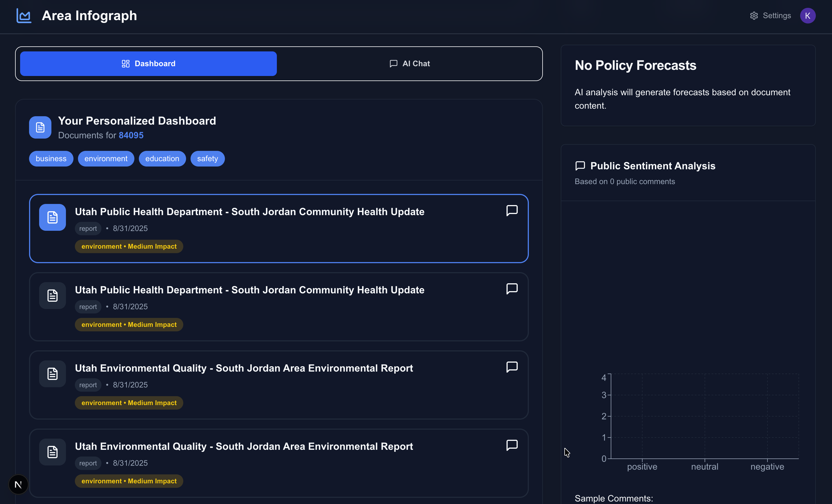Open the Settings link in header
This screenshot has width=832, height=504.
tap(776, 16)
